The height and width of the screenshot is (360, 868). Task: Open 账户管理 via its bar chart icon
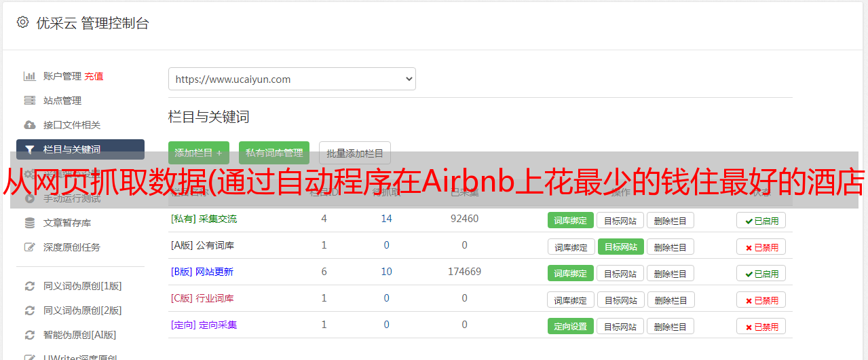[29, 76]
